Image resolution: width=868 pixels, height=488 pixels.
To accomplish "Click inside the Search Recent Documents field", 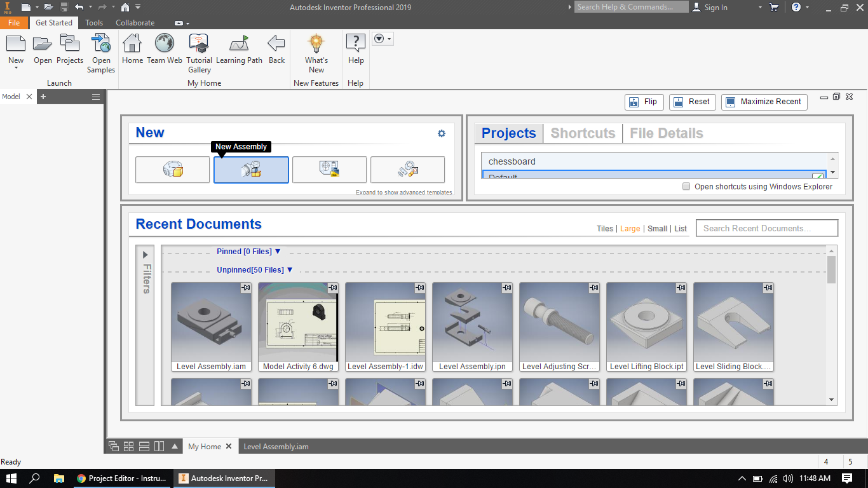I will [x=766, y=227].
